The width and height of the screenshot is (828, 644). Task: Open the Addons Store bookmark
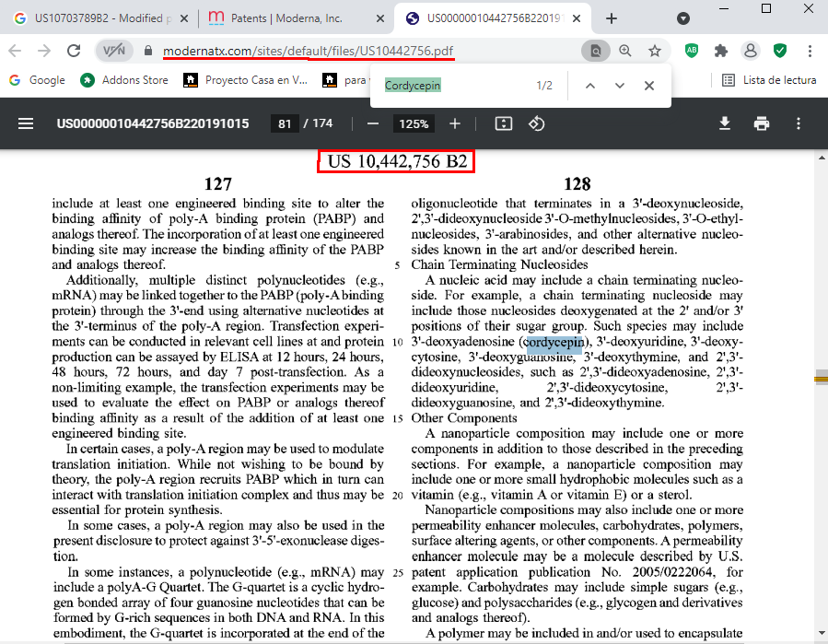pos(125,80)
